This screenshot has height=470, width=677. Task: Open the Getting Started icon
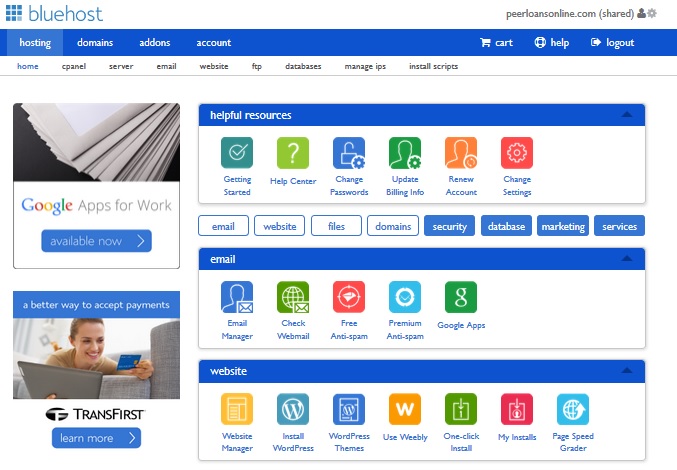click(x=237, y=152)
